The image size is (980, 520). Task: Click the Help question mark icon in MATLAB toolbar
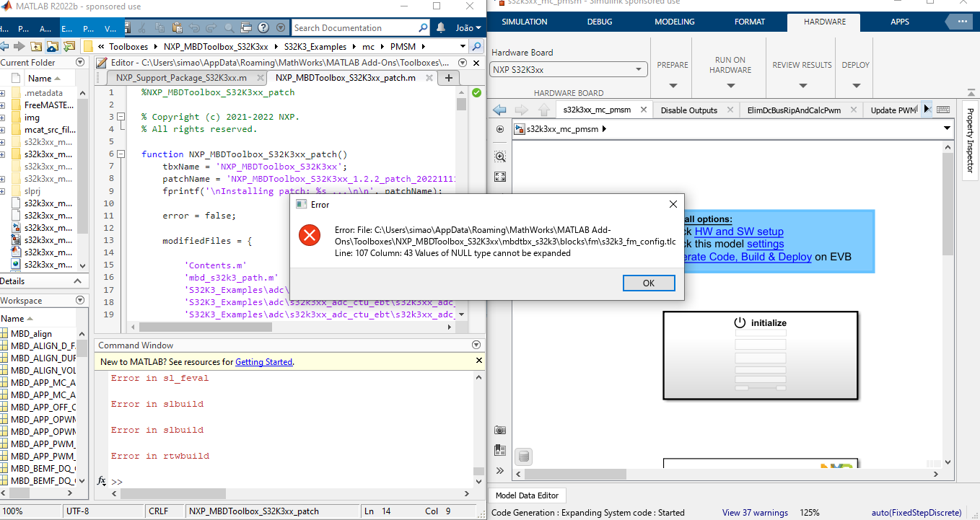(263, 27)
